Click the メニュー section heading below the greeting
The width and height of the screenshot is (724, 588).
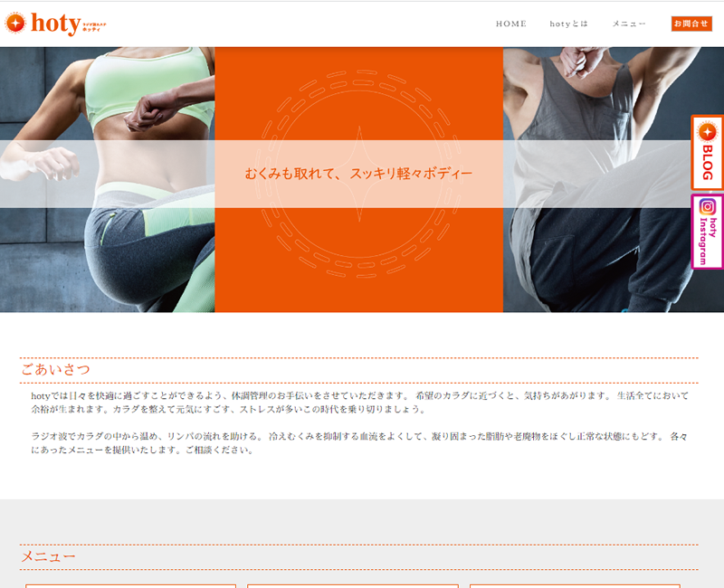pyautogui.click(x=48, y=556)
